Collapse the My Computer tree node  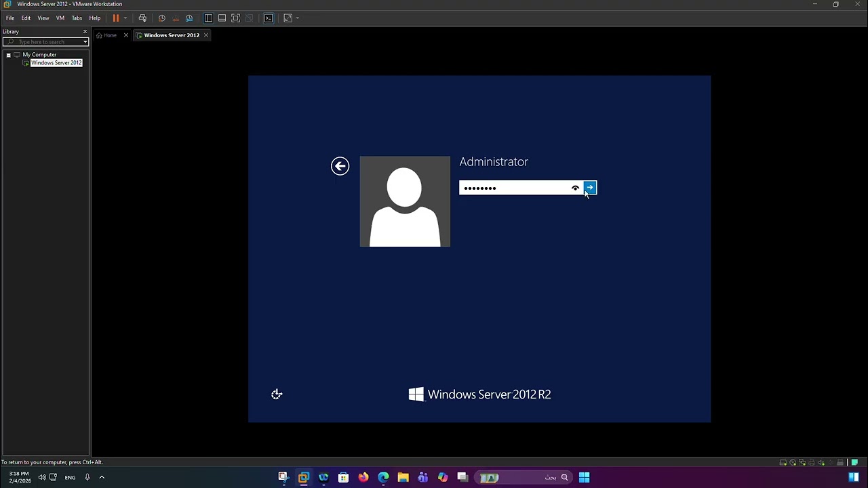[x=8, y=55]
